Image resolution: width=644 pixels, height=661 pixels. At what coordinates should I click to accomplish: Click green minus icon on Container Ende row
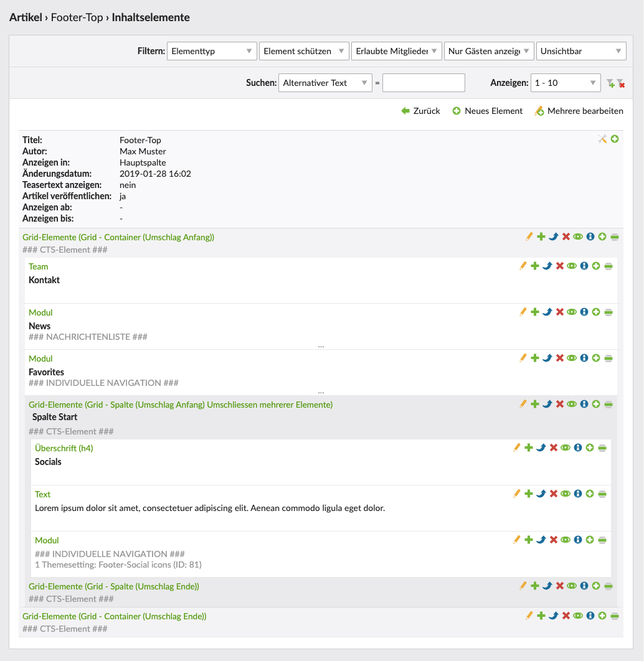615,616
